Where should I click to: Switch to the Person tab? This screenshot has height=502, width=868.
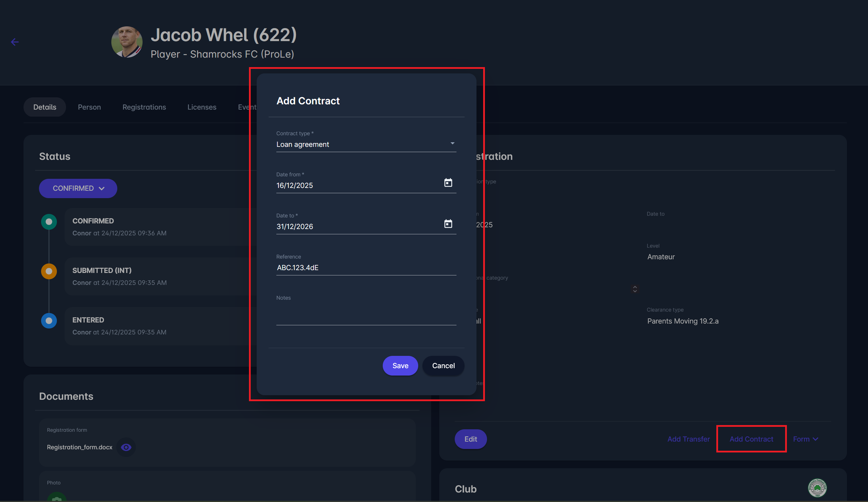click(x=89, y=107)
